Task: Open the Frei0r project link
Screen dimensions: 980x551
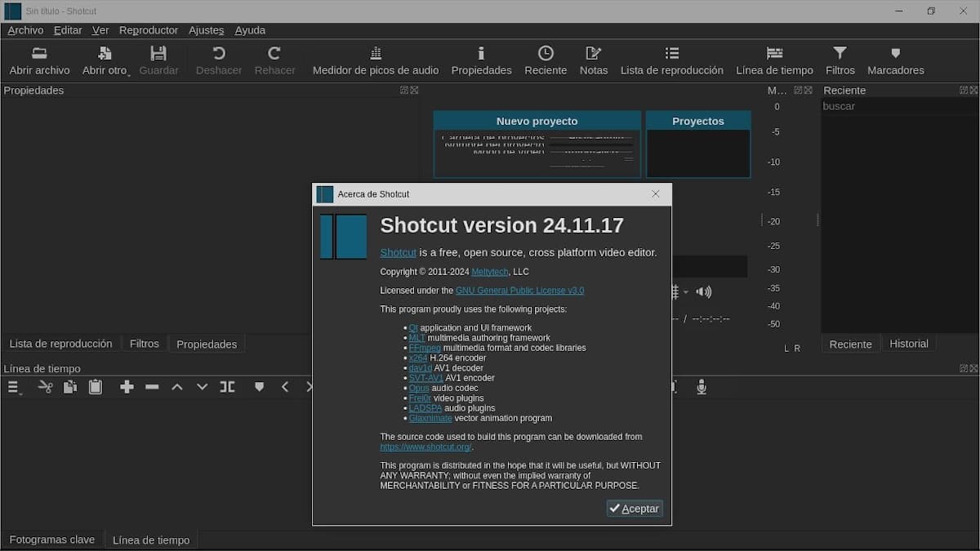Action: 420,398
